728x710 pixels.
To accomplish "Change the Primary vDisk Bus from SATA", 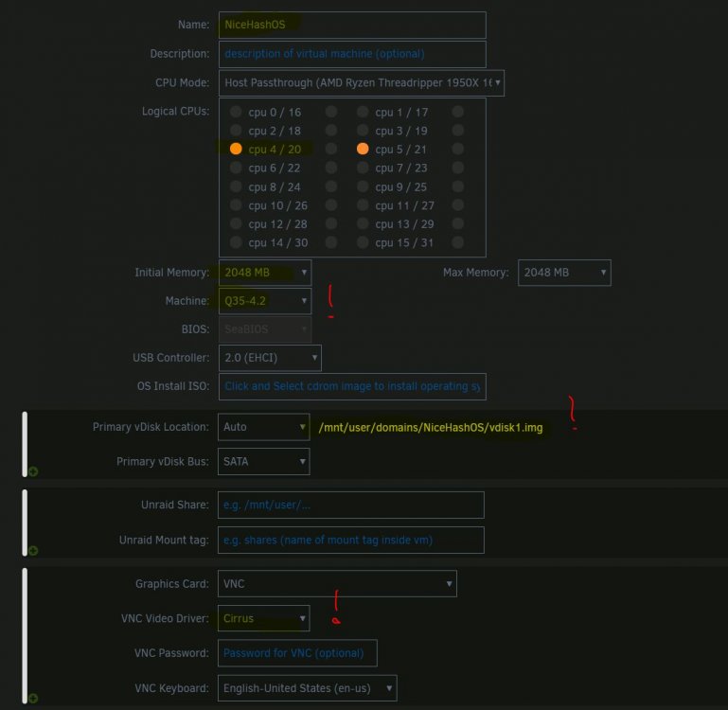I will [264, 462].
